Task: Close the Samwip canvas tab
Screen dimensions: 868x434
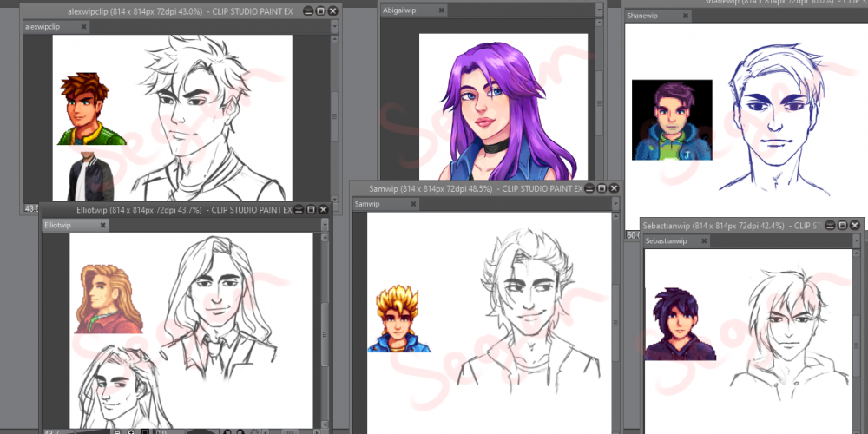Action: tap(413, 204)
